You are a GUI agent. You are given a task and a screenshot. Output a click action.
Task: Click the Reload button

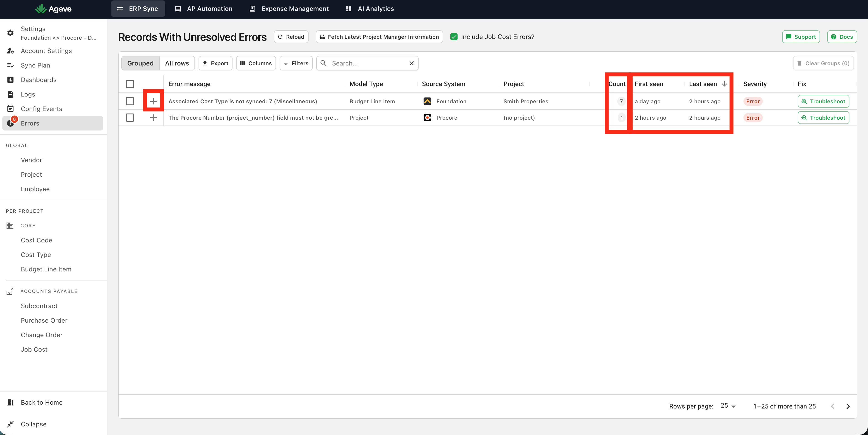tap(291, 37)
